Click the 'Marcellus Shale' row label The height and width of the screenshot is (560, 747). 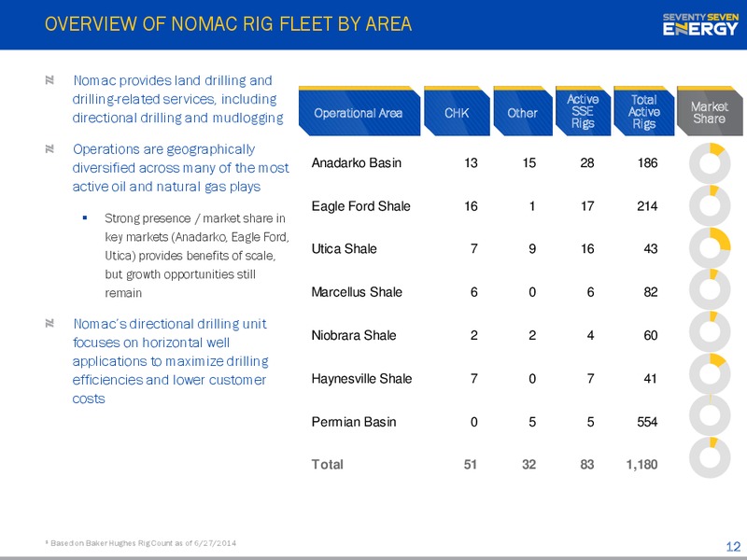357,292
